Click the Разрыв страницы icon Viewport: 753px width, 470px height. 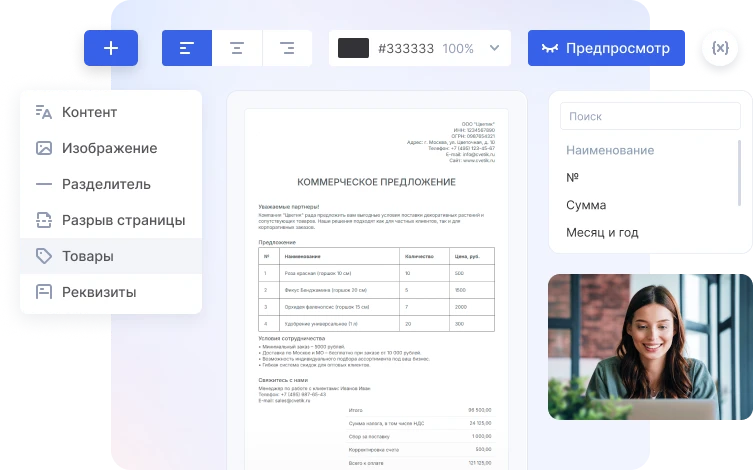click(43, 220)
